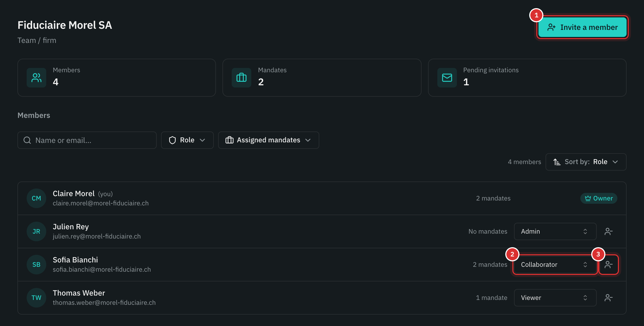Click Julien Rey's No mandates label

(x=488, y=231)
